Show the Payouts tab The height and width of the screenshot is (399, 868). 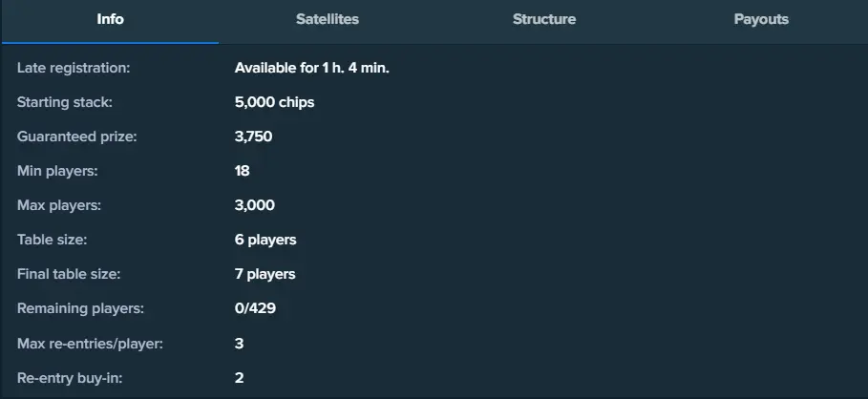[x=761, y=20]
